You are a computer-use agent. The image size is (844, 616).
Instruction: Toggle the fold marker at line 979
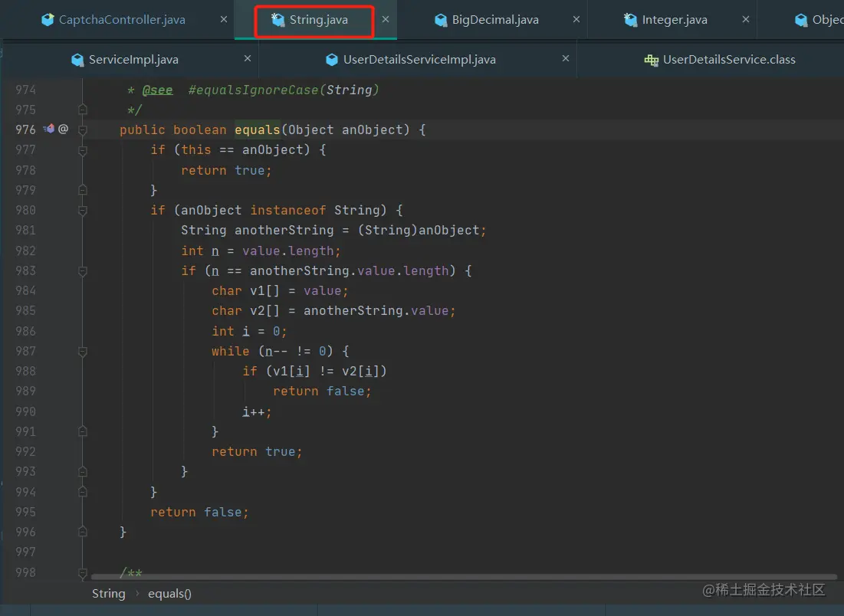click(83, 190)
